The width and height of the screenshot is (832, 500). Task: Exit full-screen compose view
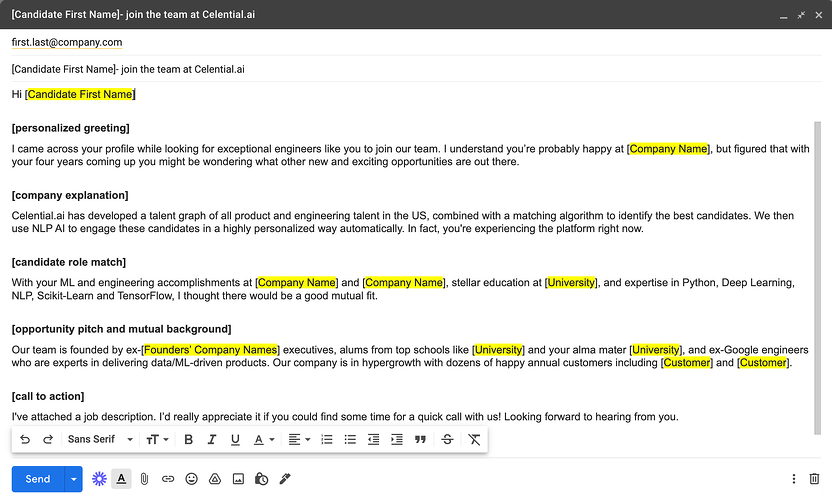pos(801,15)
